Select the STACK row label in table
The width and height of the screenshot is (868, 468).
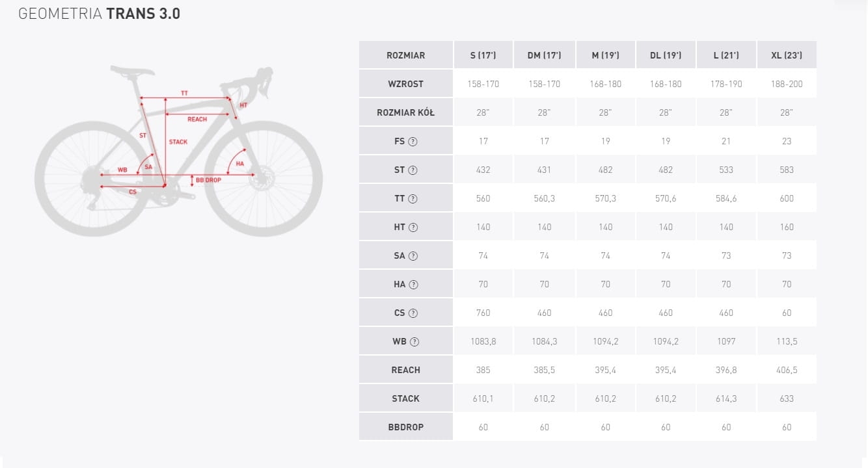405,398
